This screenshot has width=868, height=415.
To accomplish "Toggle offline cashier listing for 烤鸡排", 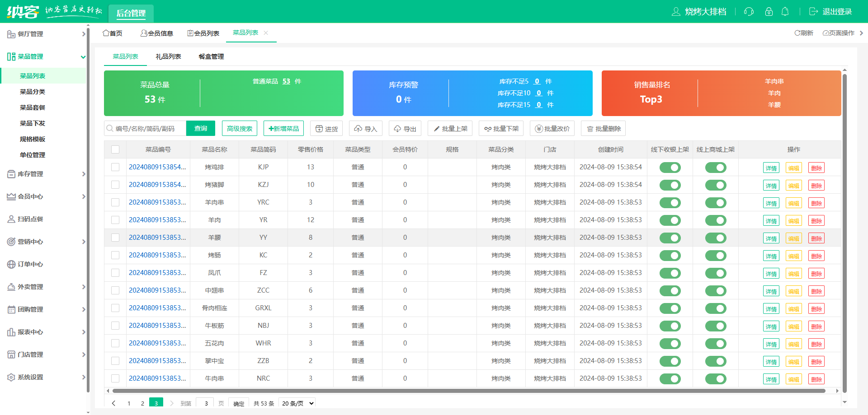I will coord(670,168).
